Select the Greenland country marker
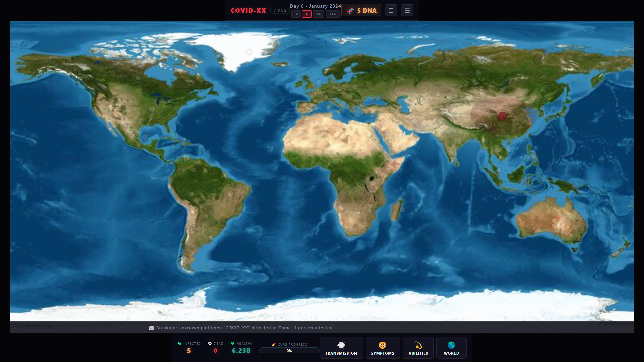The width and height of the screenshot is (644, 362). (x=249, y=52)
